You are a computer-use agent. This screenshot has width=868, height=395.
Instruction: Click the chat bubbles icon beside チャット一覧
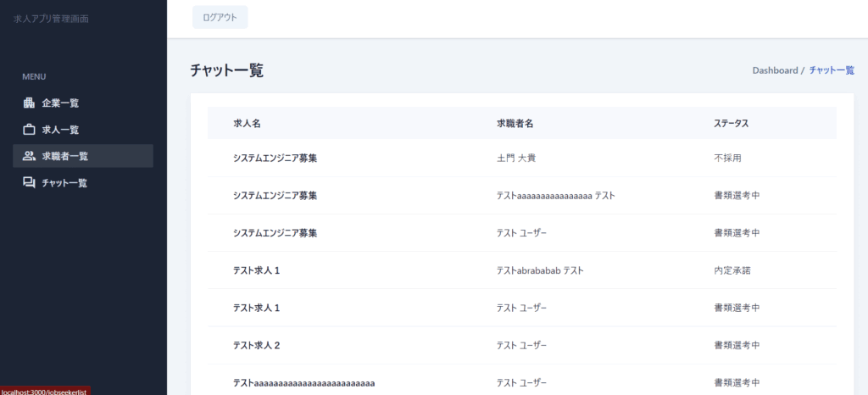click(29, 182)
